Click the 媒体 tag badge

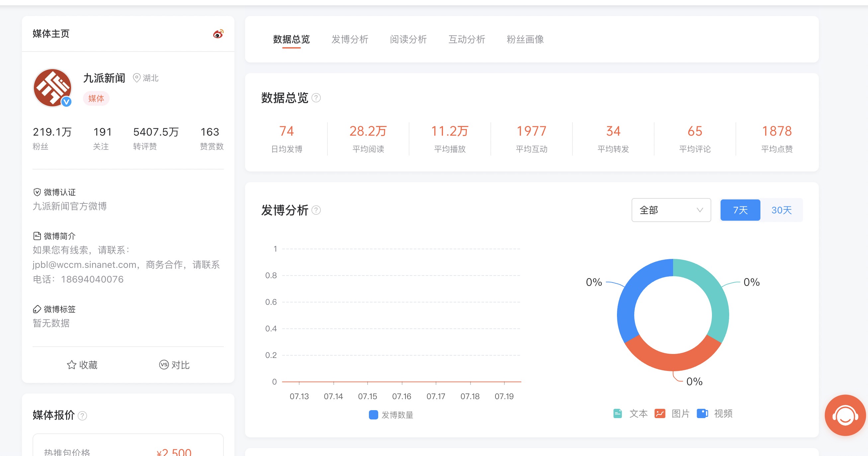(x=96, y=98)
